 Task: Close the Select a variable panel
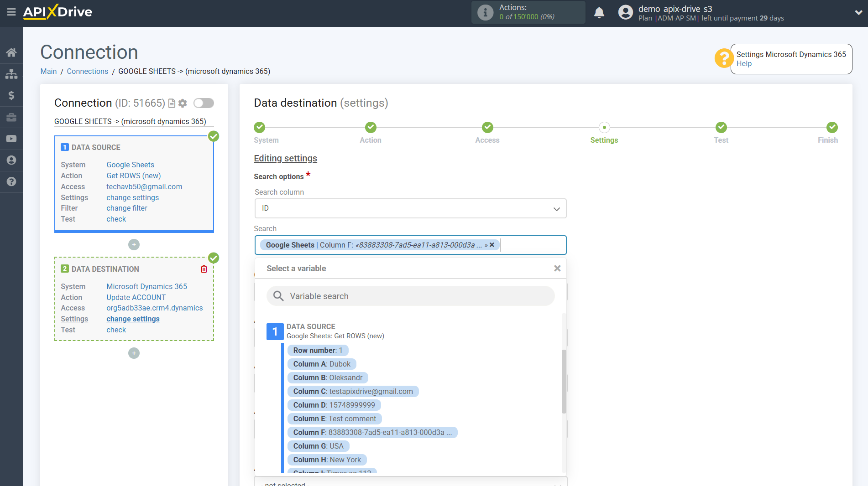click(557, 269)
